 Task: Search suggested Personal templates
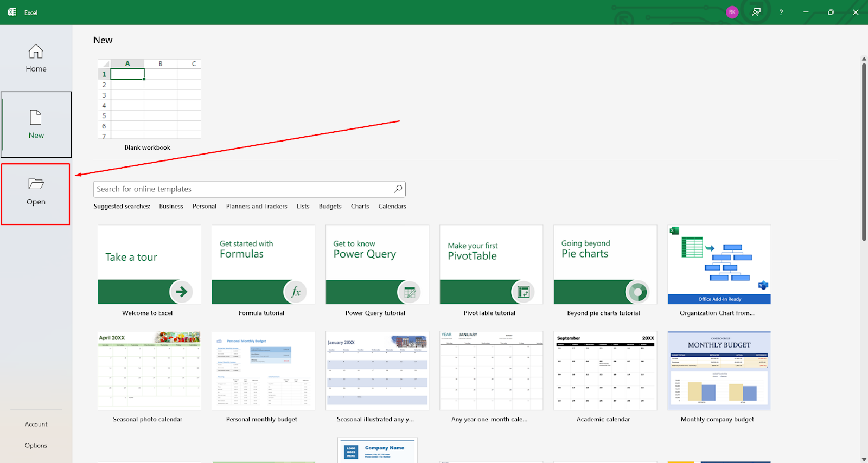pos(204,206)
